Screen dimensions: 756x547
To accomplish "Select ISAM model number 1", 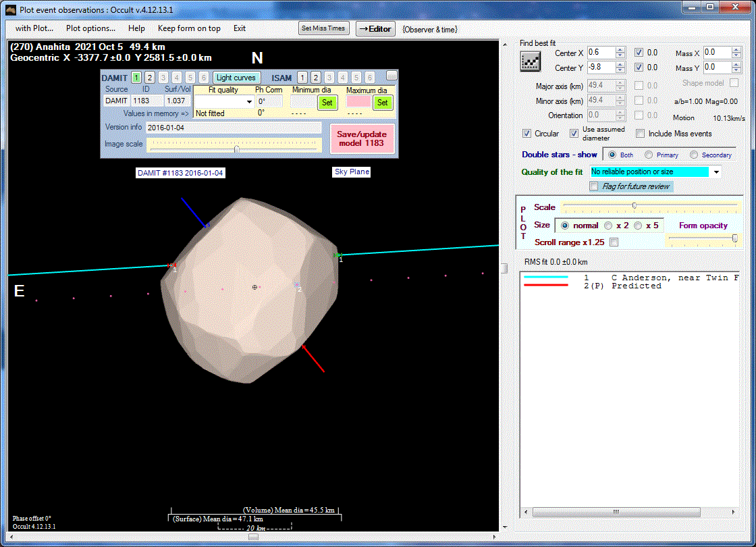I will [x=302, y=78].
